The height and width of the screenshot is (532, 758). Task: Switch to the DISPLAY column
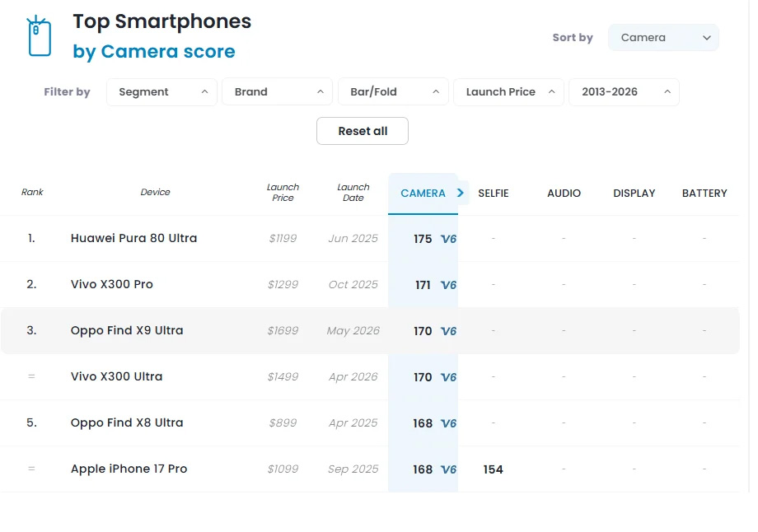(x=634, y=194)
